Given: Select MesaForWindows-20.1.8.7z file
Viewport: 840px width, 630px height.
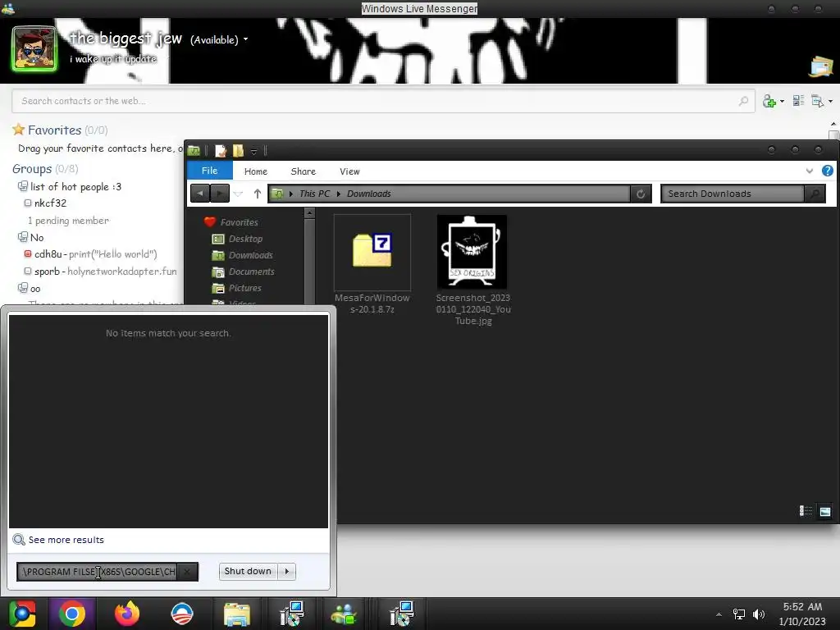Looking at the screenshot, I should coord(372,265).
